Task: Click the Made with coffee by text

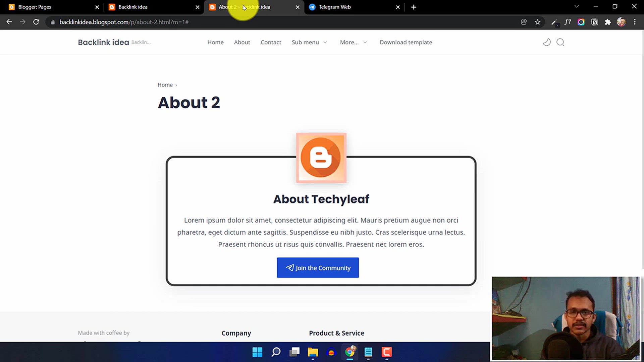Action: click(x=104, y=333)
